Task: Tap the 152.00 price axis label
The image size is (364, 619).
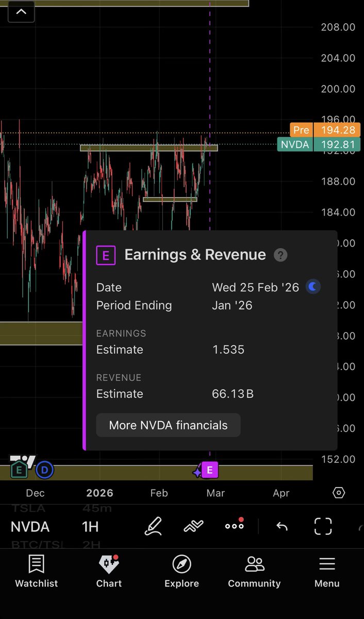Action: tap(338, 459)
